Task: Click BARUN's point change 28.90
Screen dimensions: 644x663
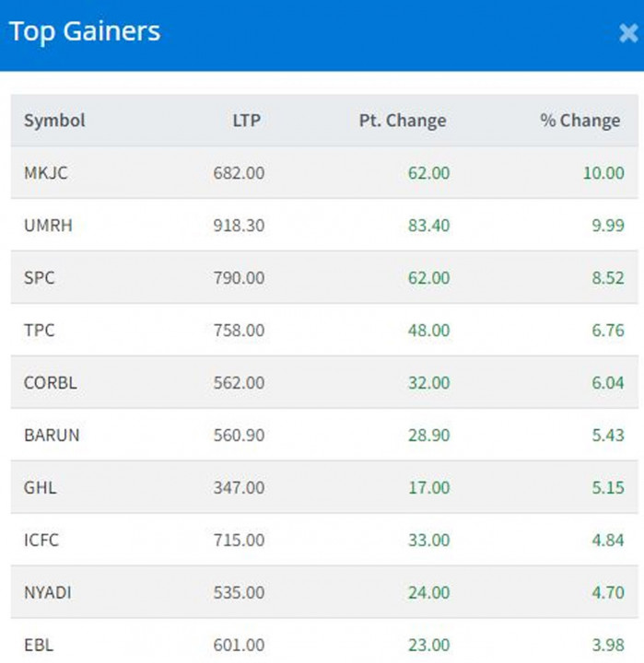Action: click(x=428, y=435)
